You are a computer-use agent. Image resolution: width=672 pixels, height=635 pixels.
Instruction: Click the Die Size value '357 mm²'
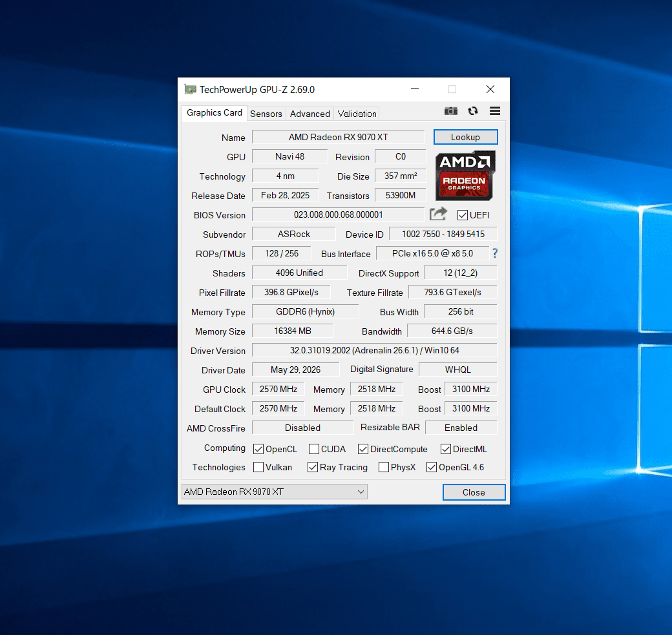[400, 176]
